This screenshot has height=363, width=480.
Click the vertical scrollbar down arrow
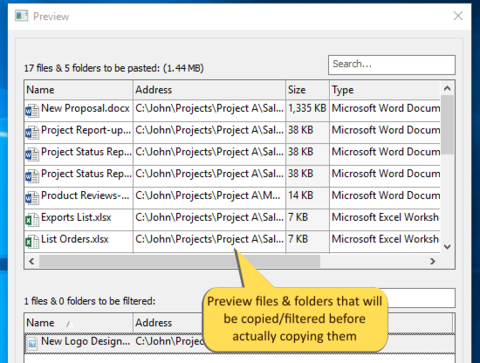tap(447, 247)
